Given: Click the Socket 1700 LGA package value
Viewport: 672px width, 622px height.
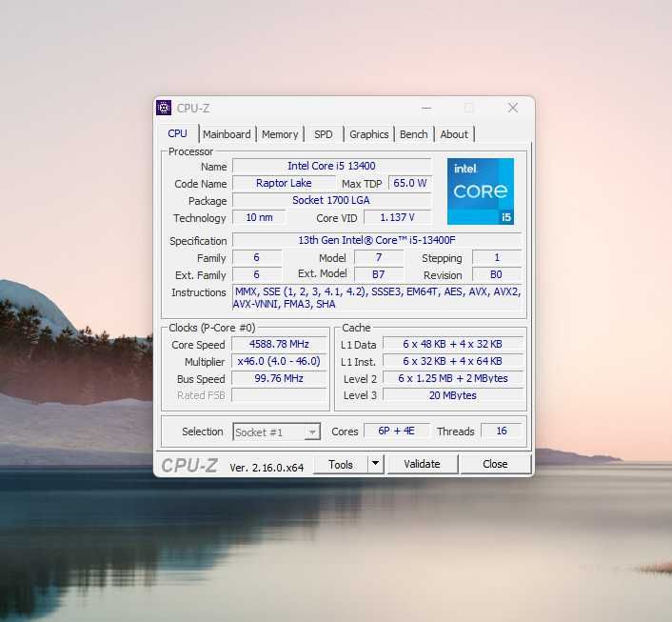Looking at the screenshot, I should click(331, 200).
